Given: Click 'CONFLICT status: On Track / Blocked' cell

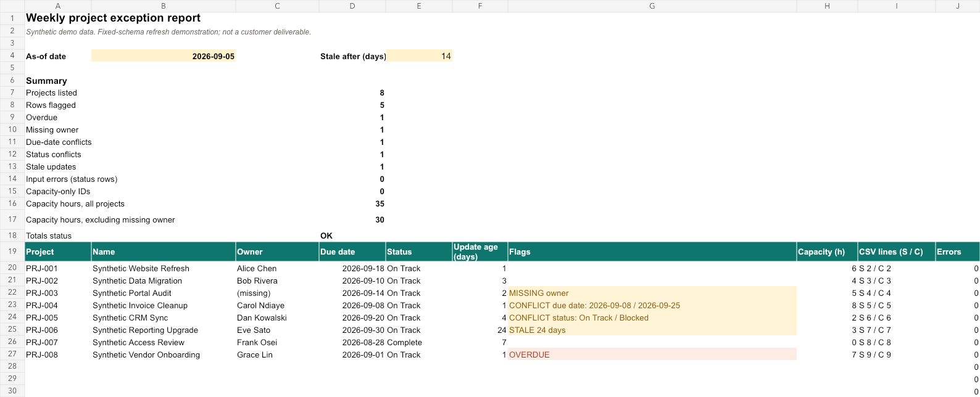Looking at the screenshot, I should click(652, 317).
